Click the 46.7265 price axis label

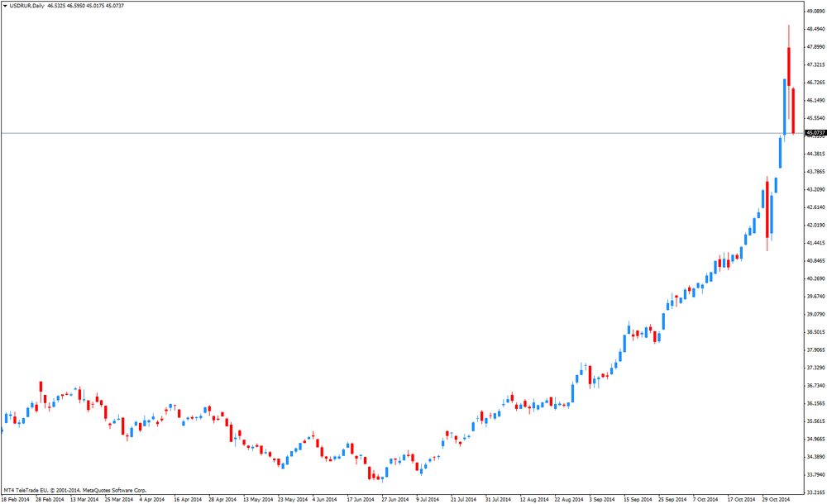[x=815, y=83]
